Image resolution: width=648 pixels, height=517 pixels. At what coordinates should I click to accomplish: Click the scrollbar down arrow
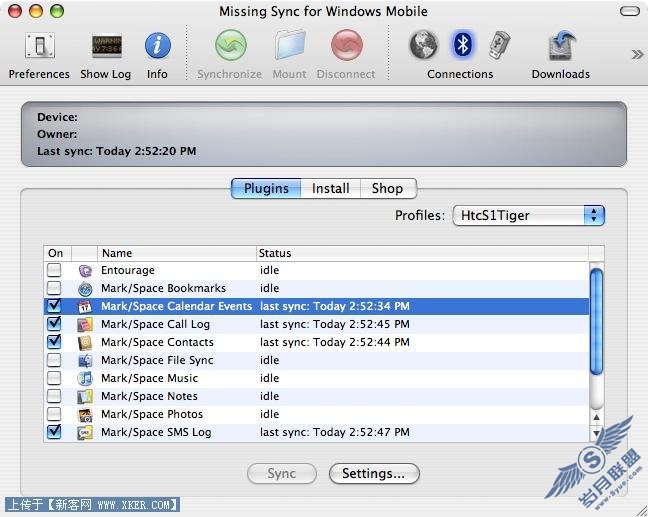tap(596, 433)
